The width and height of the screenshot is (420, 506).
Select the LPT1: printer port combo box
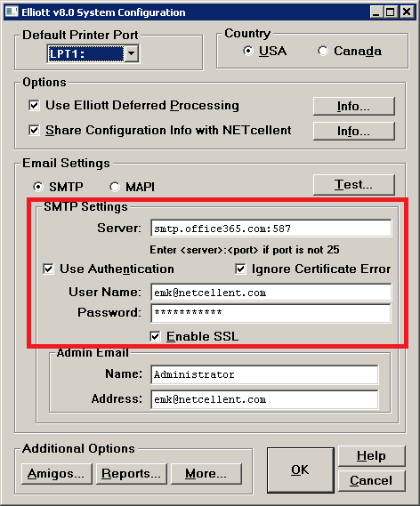(93, 53)
